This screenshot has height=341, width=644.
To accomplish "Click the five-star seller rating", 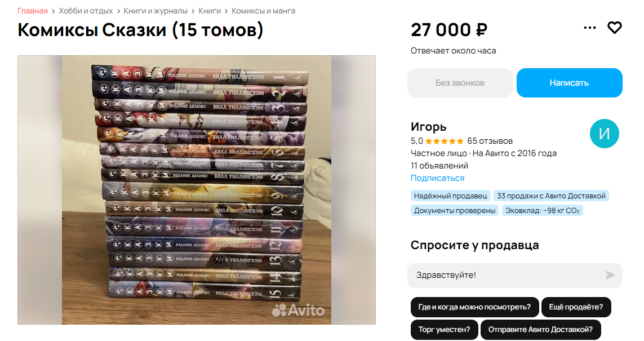I will coord(444,141).
